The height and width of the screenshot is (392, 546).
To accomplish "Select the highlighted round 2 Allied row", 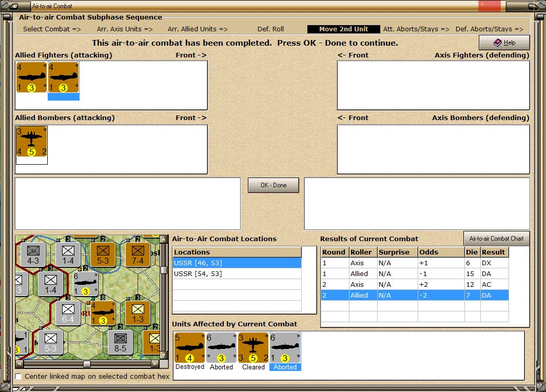I will coord(415,295).
